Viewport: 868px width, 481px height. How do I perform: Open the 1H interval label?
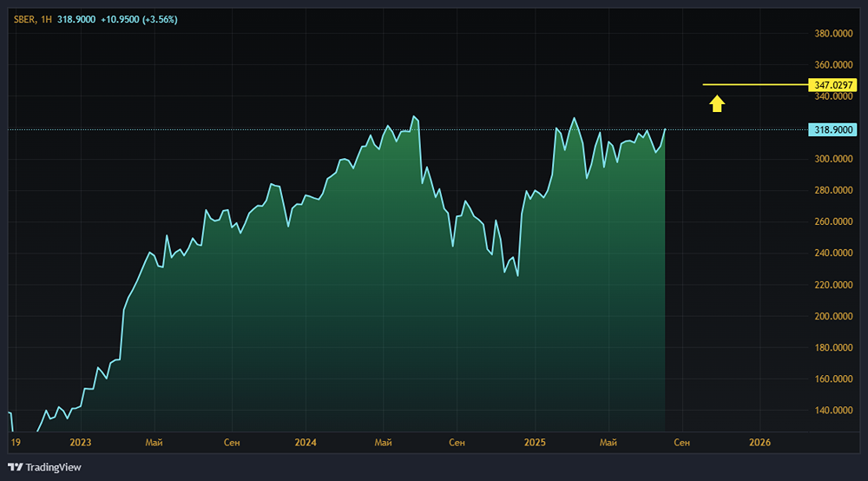pyautogui.click(x=46, y=19)
